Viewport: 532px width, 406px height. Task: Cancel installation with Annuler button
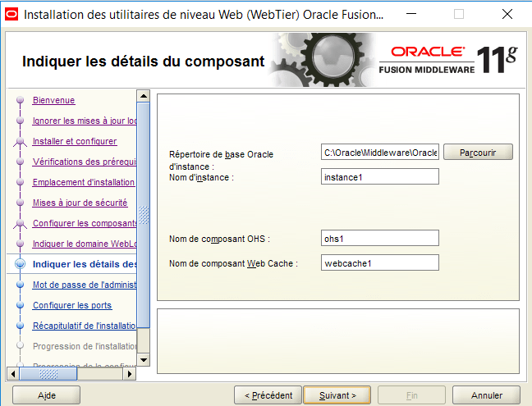pos(487,395)
